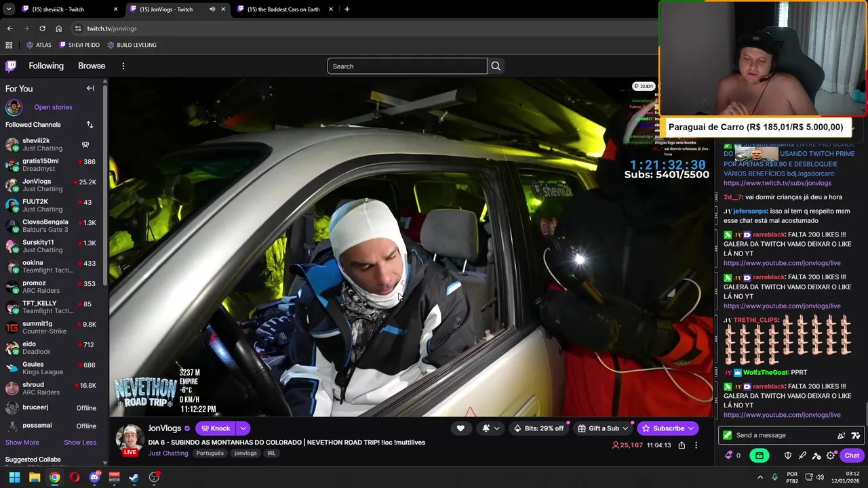868x488 pixels.
Task: Expand the Gift a Sub dropdown
Action: click(x=603, y=428)
